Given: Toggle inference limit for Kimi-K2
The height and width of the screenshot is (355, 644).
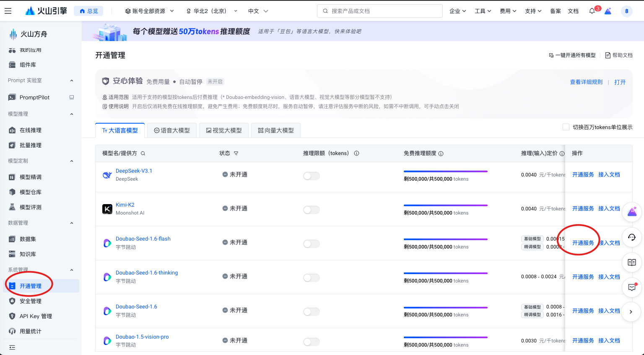Looking at the screenshot, I should tap(312, 210).
